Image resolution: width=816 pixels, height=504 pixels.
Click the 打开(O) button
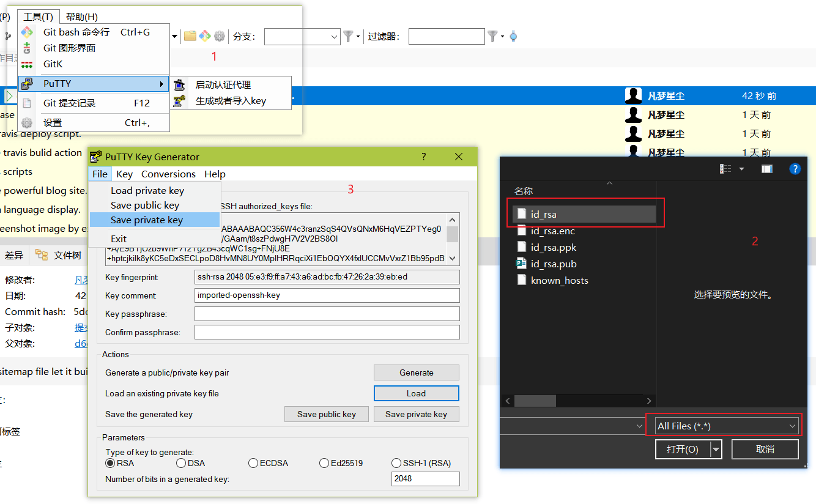(683, 450)
